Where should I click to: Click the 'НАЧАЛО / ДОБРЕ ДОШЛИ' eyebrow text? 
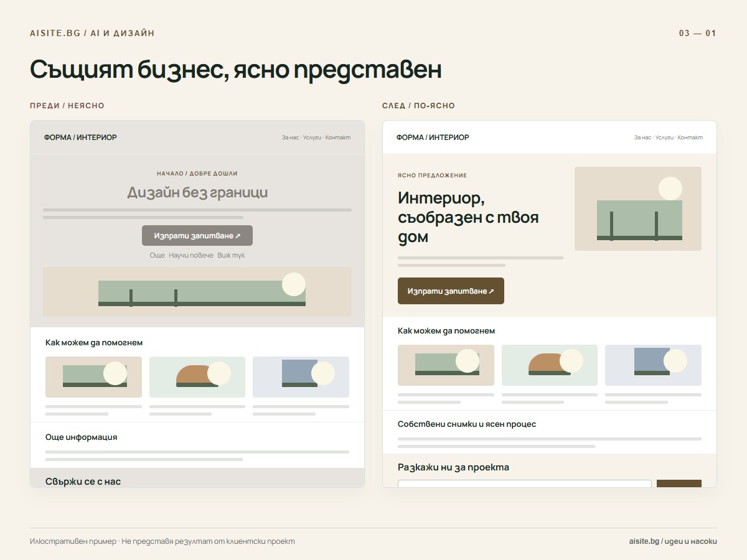(197, 174)
